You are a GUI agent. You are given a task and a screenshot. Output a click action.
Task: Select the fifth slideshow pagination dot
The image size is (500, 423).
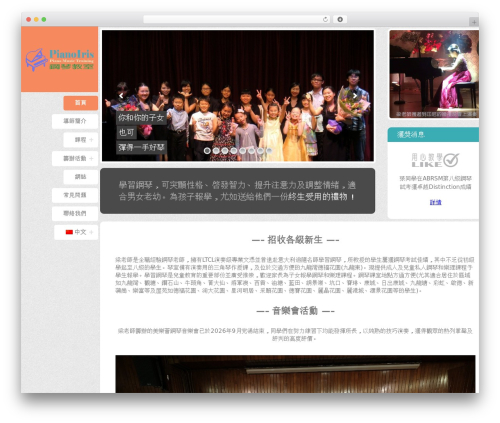point(243,151)
